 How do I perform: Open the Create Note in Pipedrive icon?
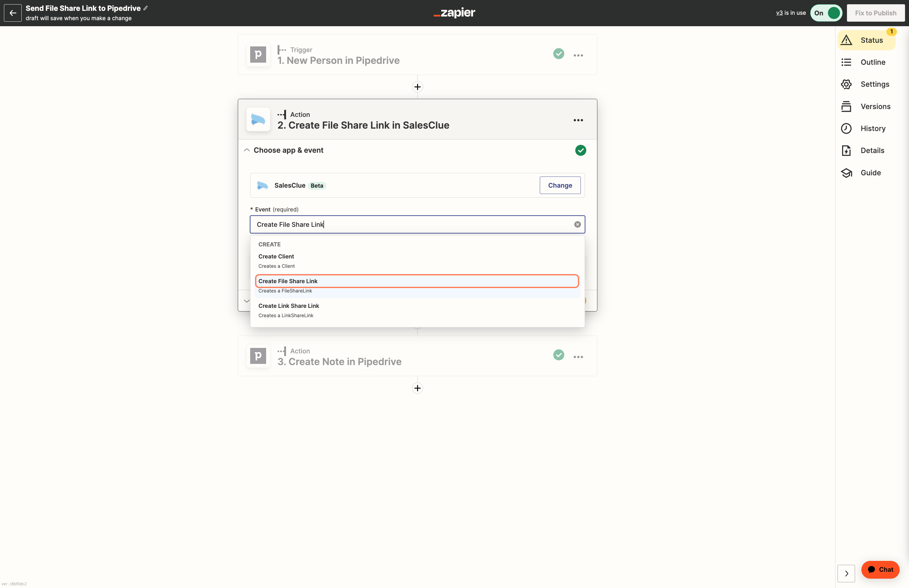258,356
